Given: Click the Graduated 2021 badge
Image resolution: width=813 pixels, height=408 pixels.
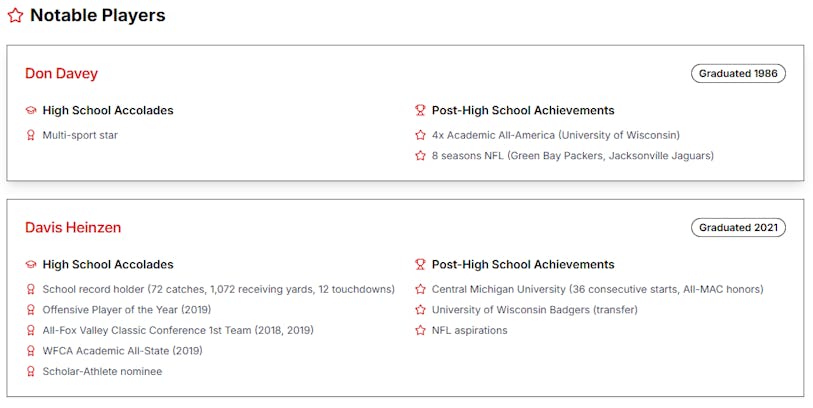Looking at the screenshot, I should 738,228.
